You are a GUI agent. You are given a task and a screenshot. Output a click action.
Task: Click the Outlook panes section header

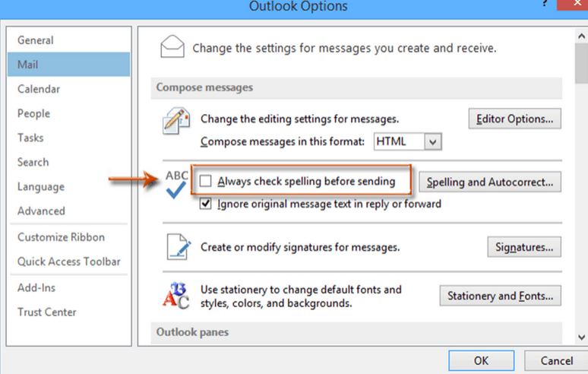[x=356, y=332]
